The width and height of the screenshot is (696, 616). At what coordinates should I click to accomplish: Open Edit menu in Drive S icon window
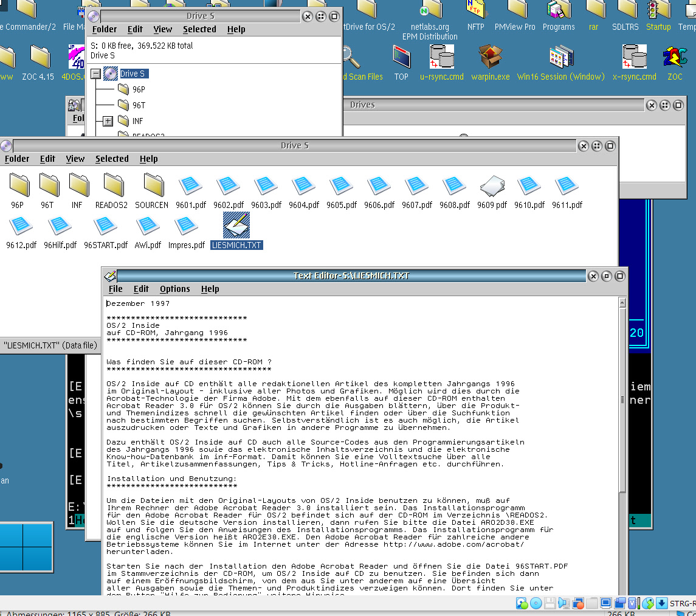[x=47, y=159]
